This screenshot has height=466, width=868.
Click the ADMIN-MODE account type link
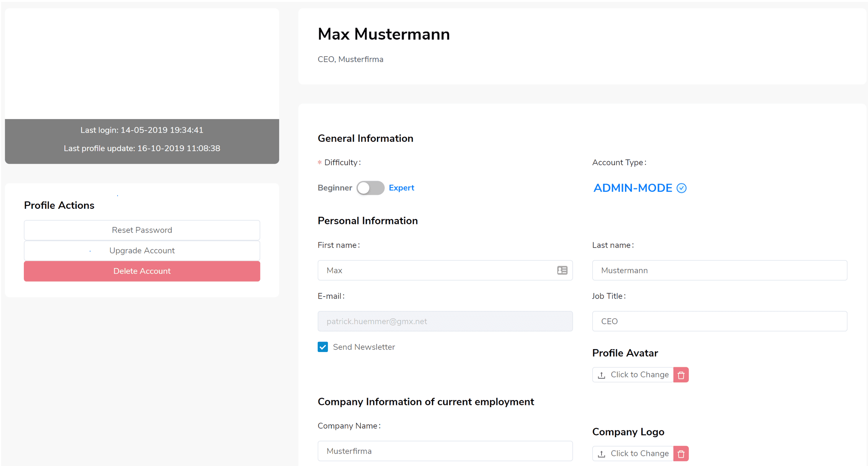tap(633, 188)
